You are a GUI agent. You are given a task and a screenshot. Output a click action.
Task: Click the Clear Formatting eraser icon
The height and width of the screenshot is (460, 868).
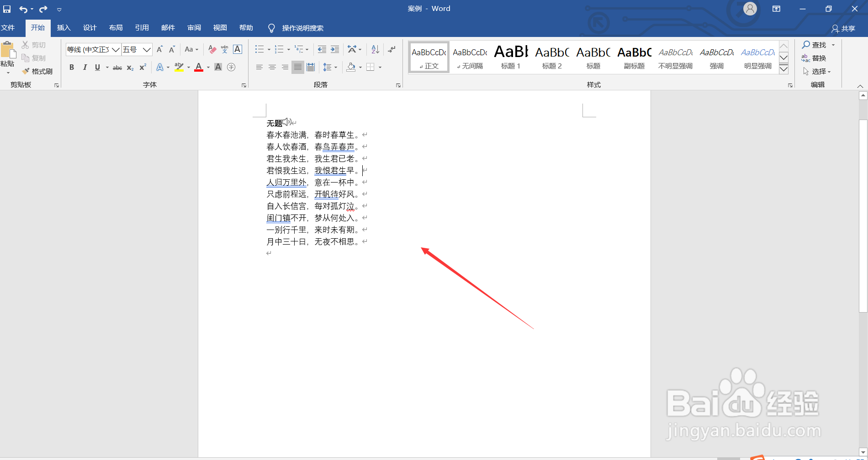pyautogui.click(x=212, y=49)
